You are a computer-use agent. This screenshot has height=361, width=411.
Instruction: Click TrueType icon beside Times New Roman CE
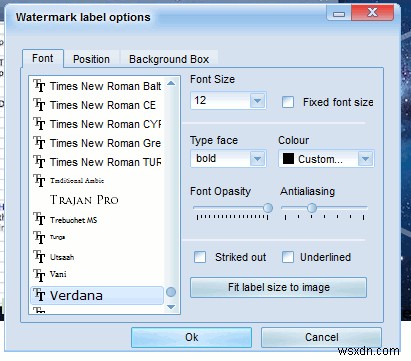tap(39, 105)
